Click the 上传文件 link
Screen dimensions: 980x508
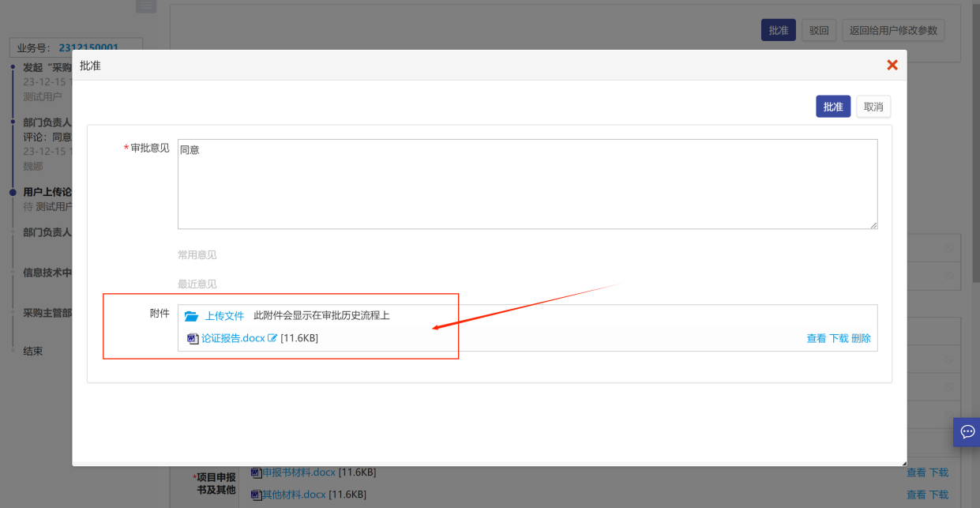tap(224, 316)
